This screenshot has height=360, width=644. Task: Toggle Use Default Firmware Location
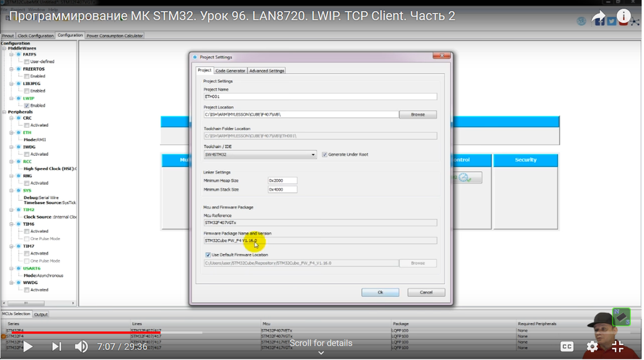[x=208, y=255]
